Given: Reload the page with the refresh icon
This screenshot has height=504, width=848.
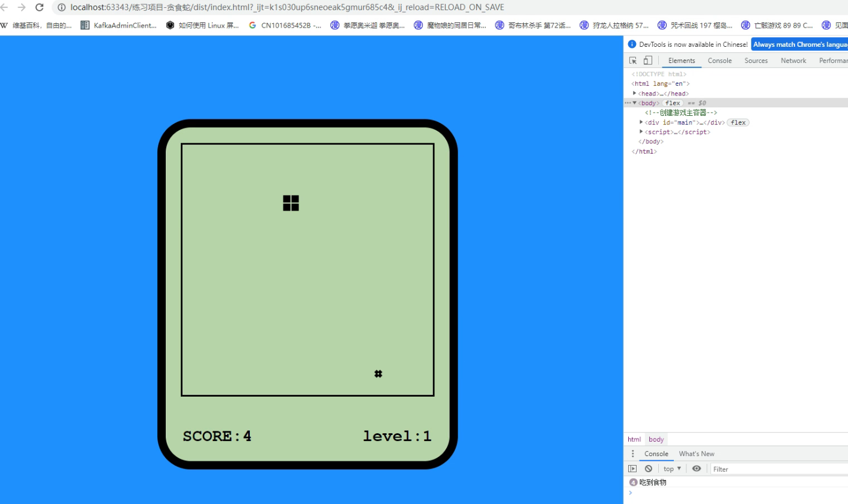Looking at the screenshot, I should [40, 8].
